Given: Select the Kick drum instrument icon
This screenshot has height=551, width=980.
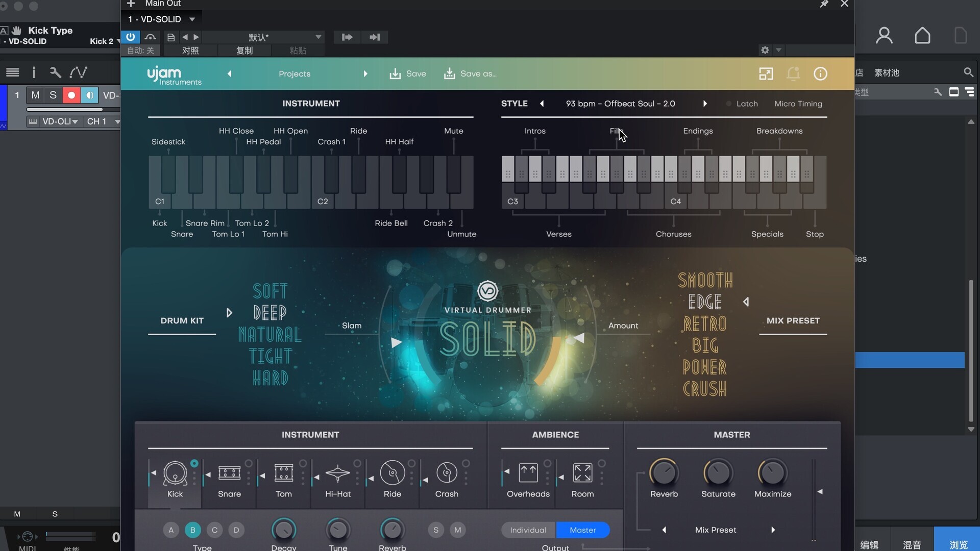Looking at the screenshot, I should pyautogui.click(x=175, y=473).
